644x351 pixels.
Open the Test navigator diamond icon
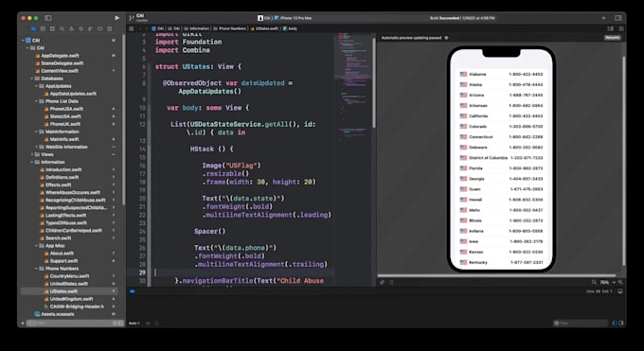tap(80, 28)
